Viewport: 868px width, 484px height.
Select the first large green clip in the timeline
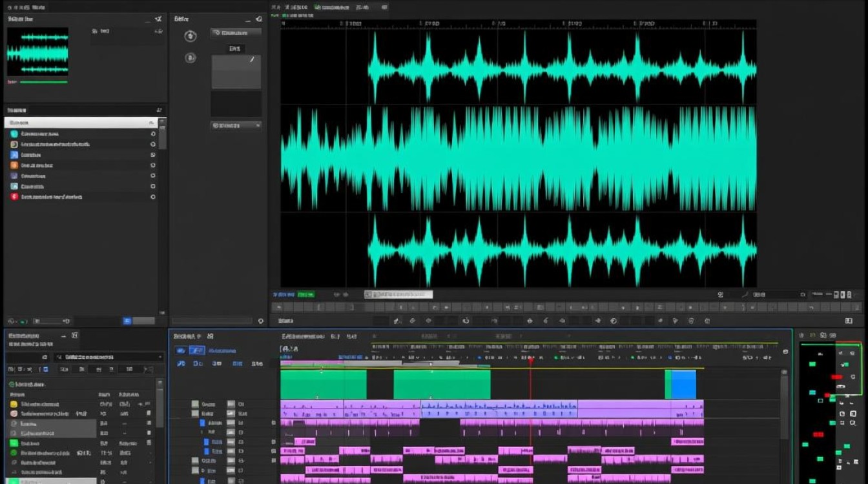coord(323,385)
